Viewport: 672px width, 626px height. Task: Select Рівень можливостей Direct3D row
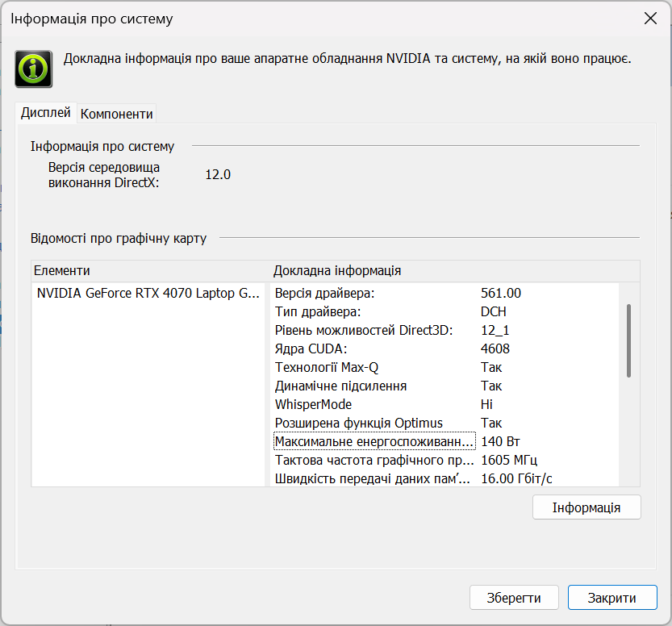pos(446,331)
